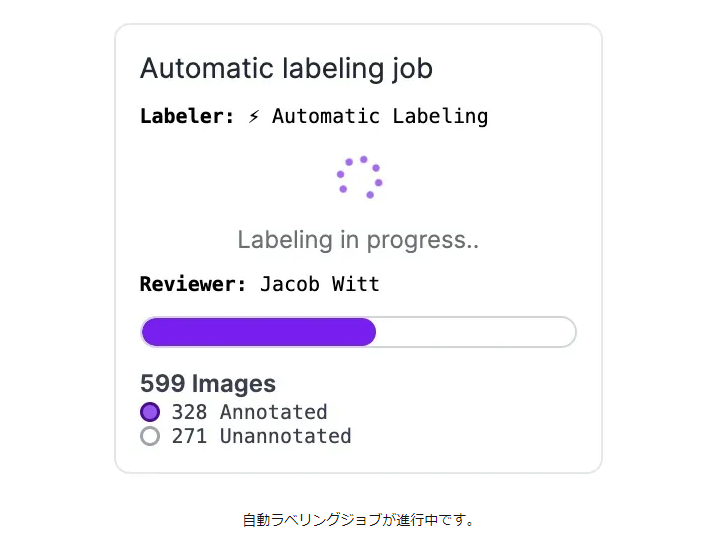The height and width of the screenshot is (542, 710).
Task: Click the 271 Unannotated count text
Action: click(x=261, y=436)
